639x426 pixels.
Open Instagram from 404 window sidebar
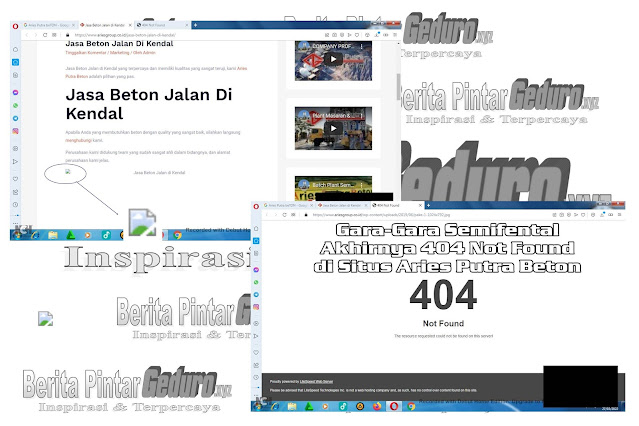pyautogui.click(x=256, y=307)
